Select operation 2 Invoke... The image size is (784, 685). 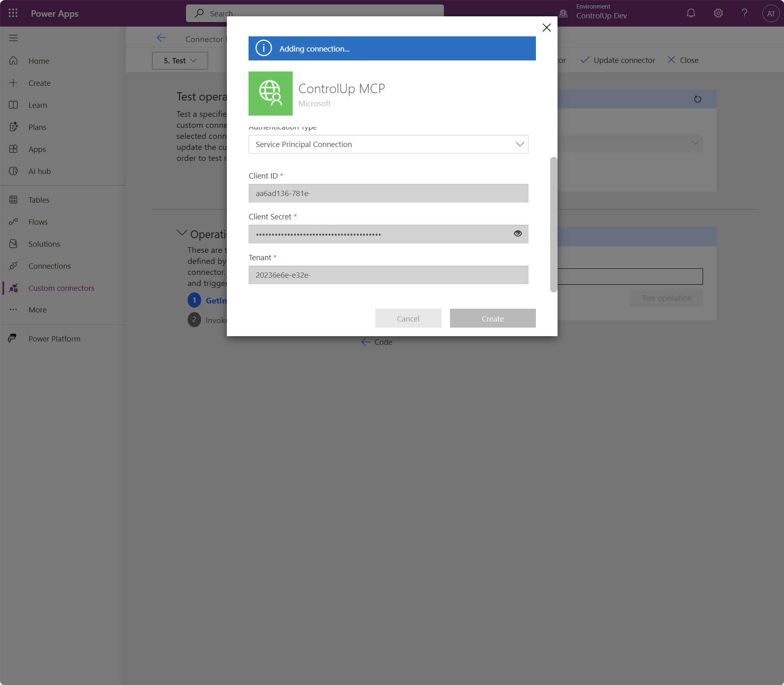pos(207,320)
